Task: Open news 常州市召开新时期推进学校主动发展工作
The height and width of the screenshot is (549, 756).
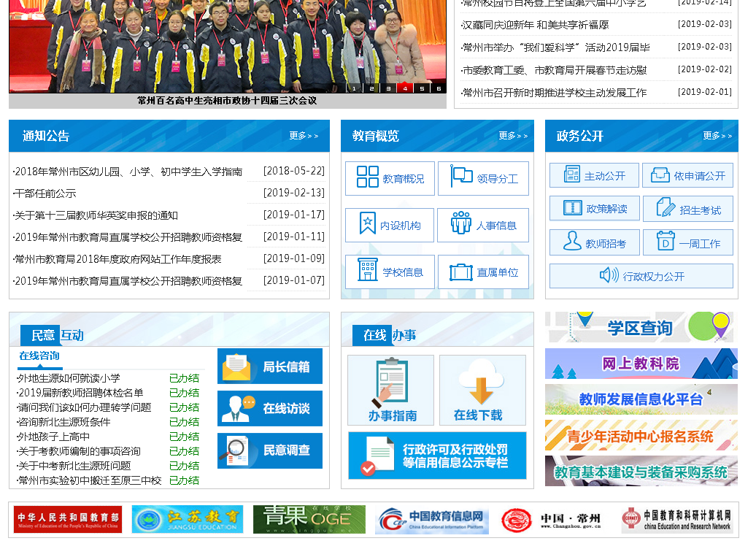Action: [x=553, y=93]
